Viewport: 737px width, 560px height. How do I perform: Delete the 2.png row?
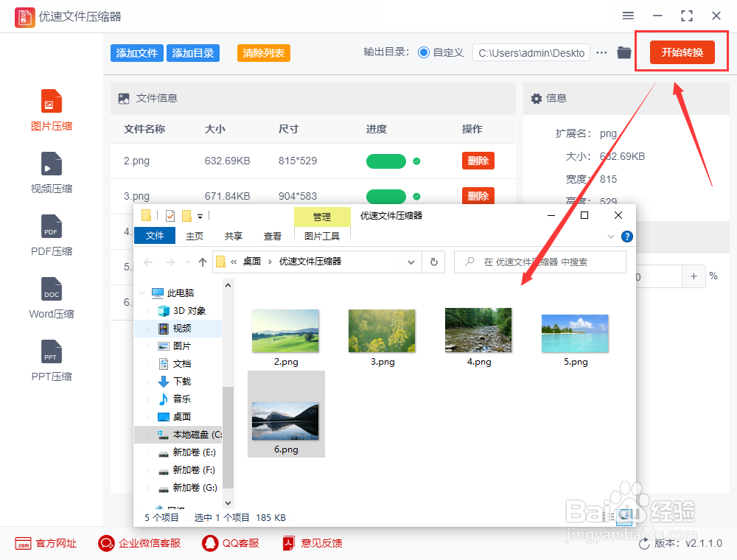(478, 161)
